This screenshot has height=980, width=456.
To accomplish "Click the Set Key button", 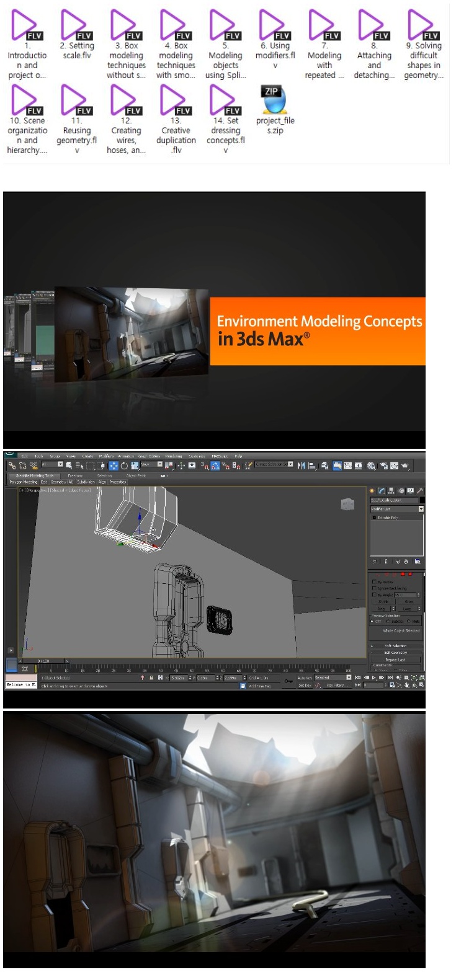I will point(305,685).
